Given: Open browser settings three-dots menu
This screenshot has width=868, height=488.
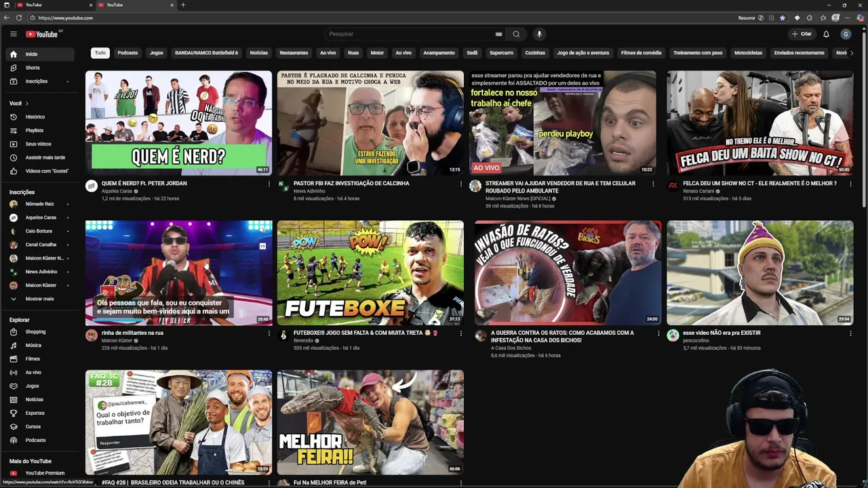Looking at the screenshot, I should (x=848, y=18).
